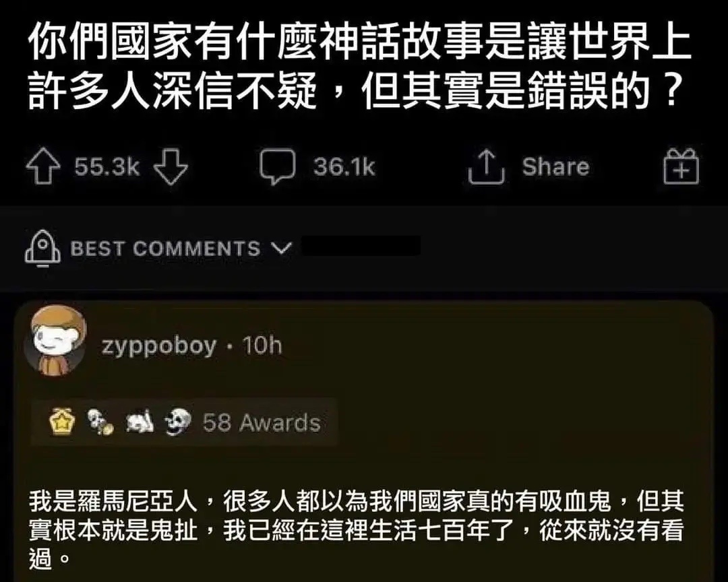This screenshot has height=582, width=728.
Task: View the 58 Awards list
Action: 262,423
